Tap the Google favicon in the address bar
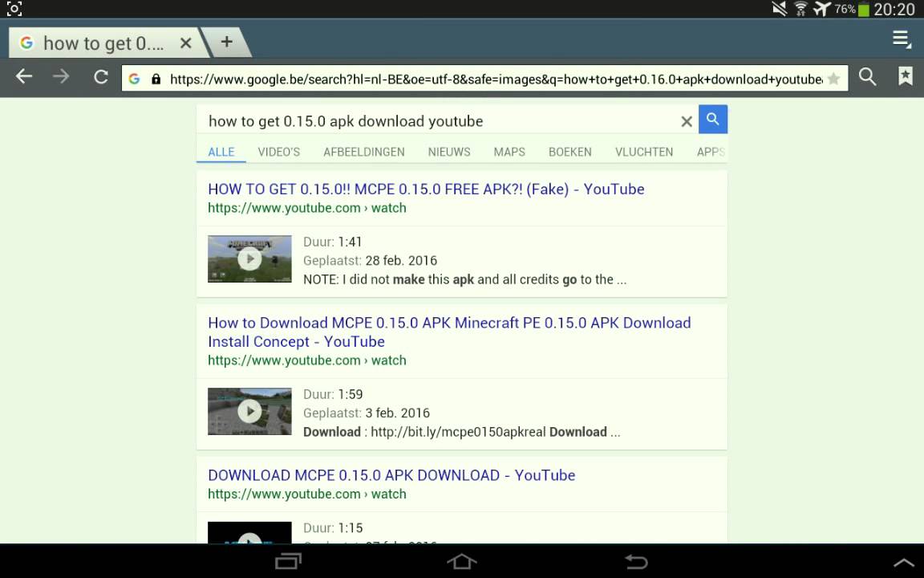 (135, 79)
